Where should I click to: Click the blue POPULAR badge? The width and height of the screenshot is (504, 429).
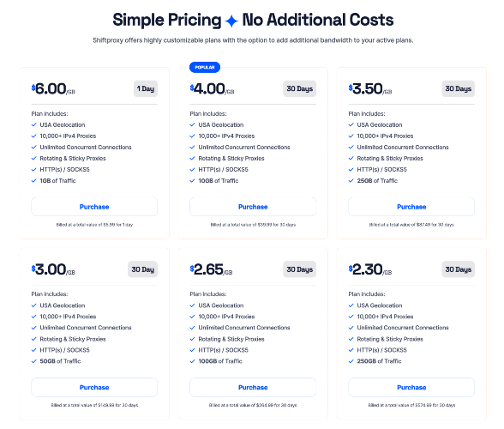(x=205, y=67)
